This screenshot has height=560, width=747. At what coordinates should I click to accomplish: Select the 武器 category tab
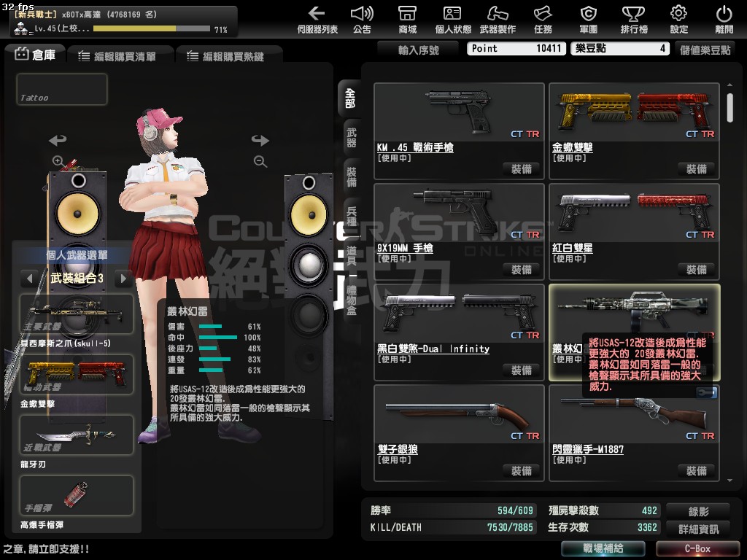tap(351, 138)
